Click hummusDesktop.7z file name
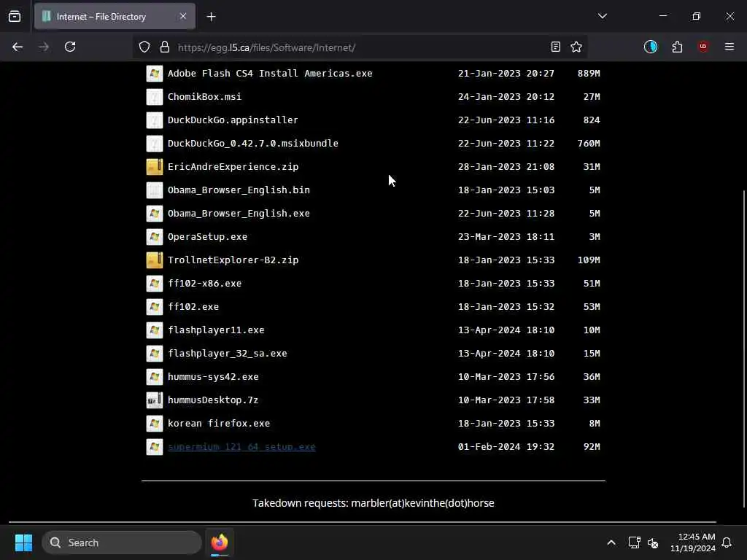The height and width of the screenshot is (560, 747). (213, 400)
